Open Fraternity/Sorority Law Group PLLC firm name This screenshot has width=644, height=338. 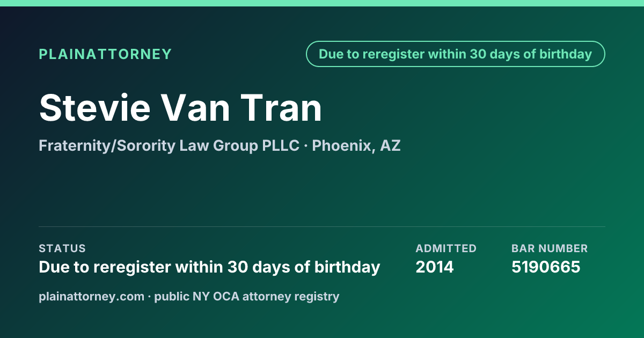click(x=169, y=145)
